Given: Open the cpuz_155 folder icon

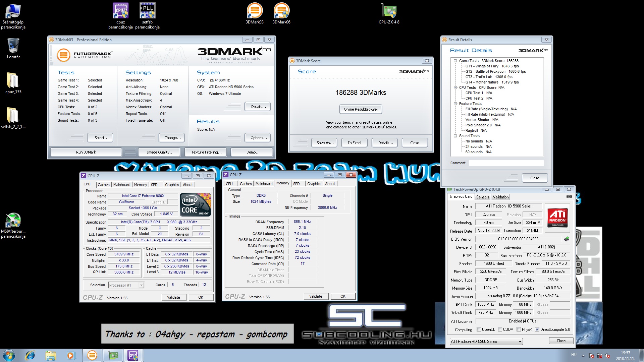Looking at the screenshot, I should [13, 80].
